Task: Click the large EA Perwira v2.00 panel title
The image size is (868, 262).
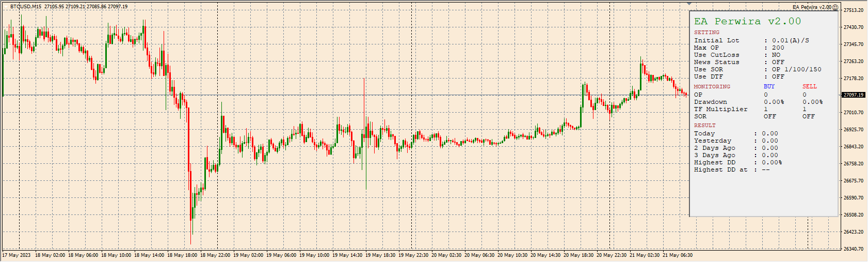Action: pyautogui.click(x=747, y=21)
